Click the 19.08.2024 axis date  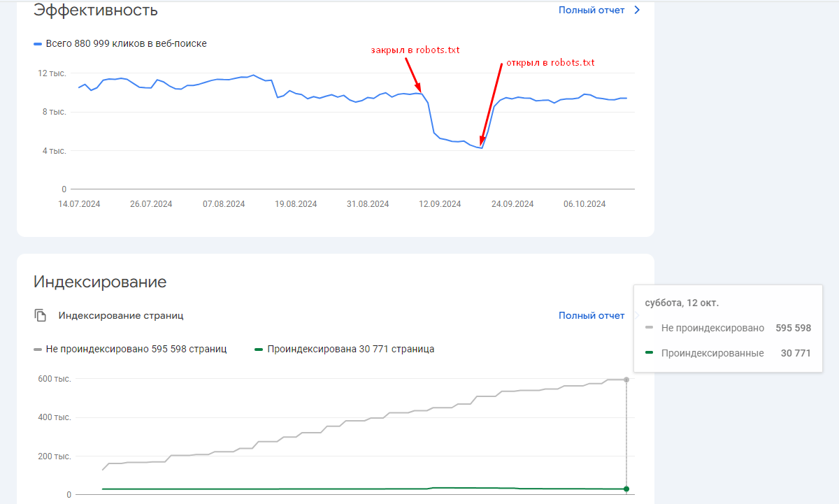point(296,204)
